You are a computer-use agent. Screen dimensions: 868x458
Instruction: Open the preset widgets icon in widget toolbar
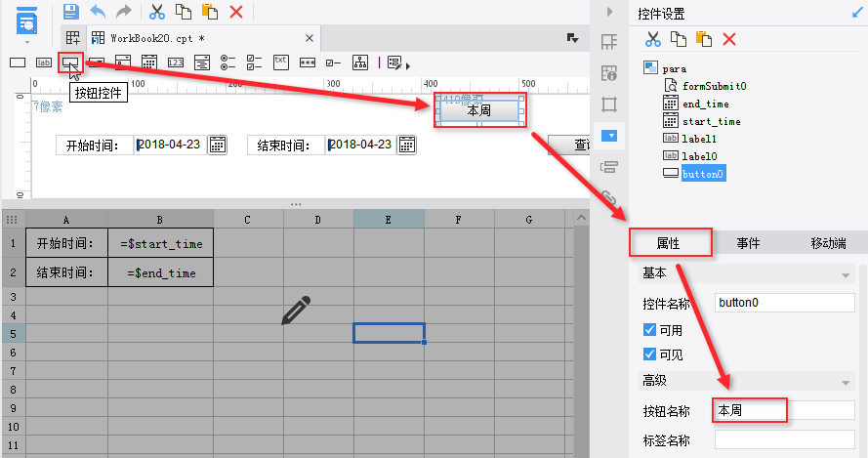[394, 63]
